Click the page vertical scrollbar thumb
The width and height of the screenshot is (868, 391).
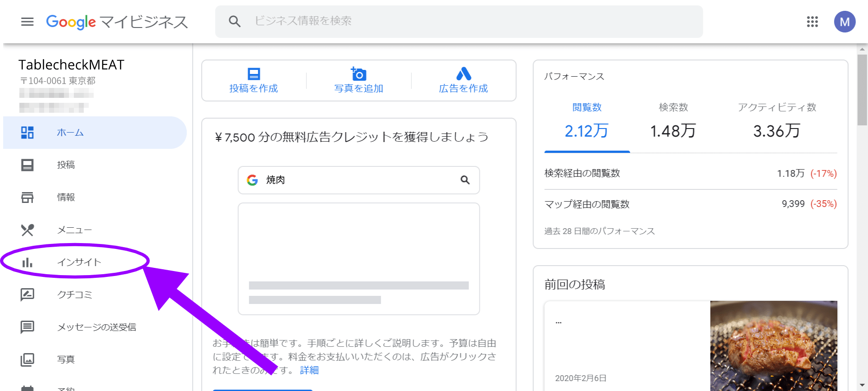coord(862,90)
